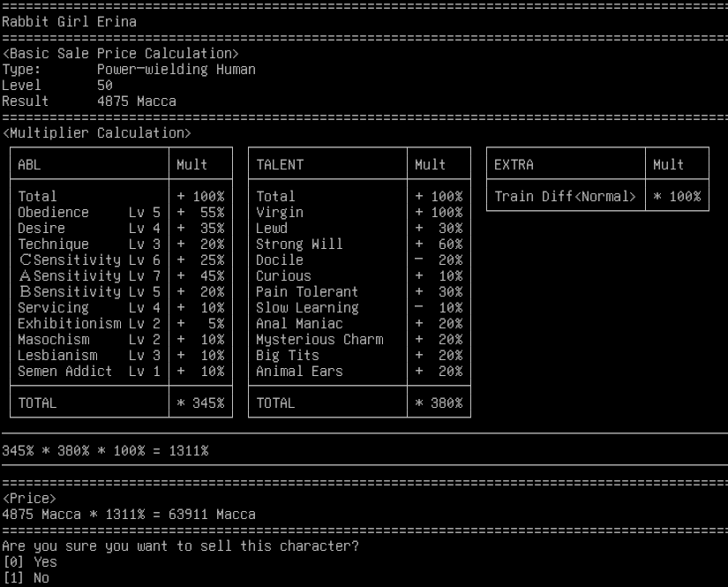The height and width of the screenshot is (587, 728).
Task: Click the Mysterious Charm talent row
Action: coord(359,340)
